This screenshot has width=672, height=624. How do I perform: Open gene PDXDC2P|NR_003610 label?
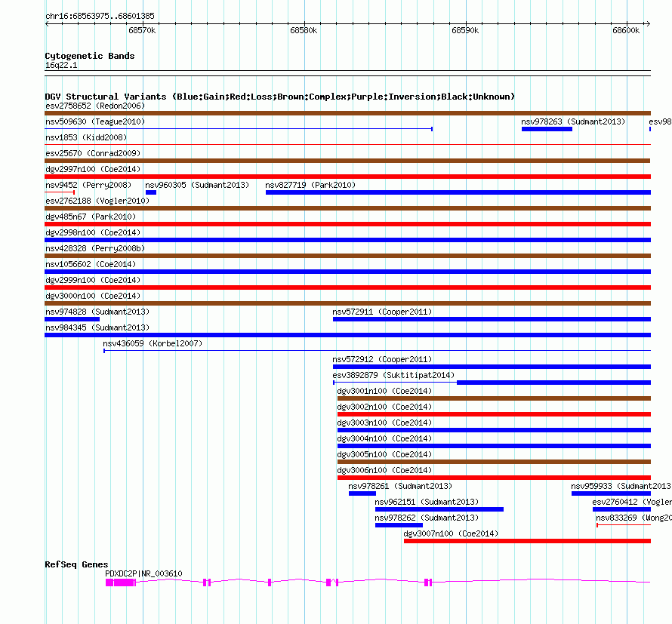[143, 573]
